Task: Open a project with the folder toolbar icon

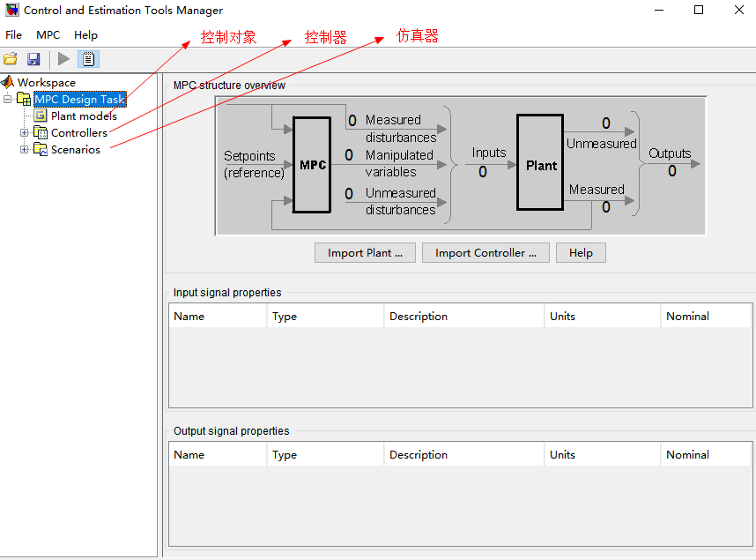Action: tap(11, 58)
